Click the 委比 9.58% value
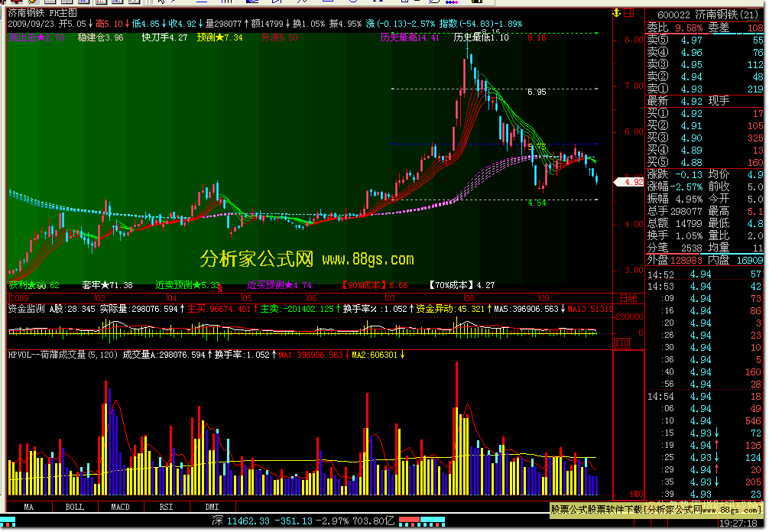The height and width of the screenshot is (532, 769). coord(689,28)
